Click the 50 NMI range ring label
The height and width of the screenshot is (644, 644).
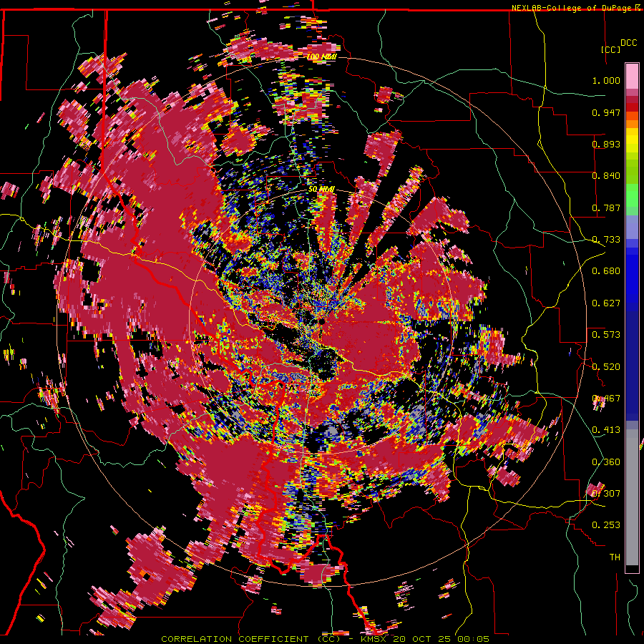(321, 190)
